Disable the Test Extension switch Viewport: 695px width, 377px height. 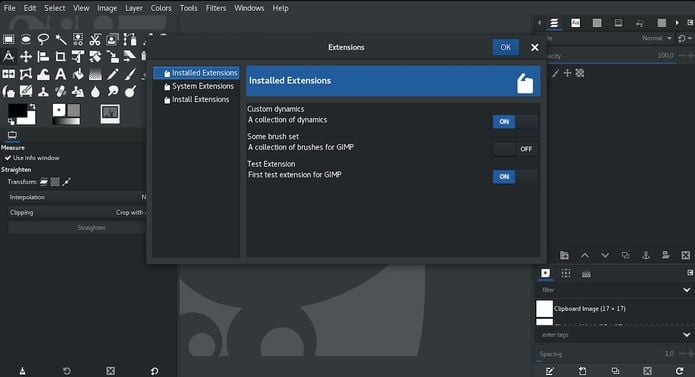click(515, 176)
